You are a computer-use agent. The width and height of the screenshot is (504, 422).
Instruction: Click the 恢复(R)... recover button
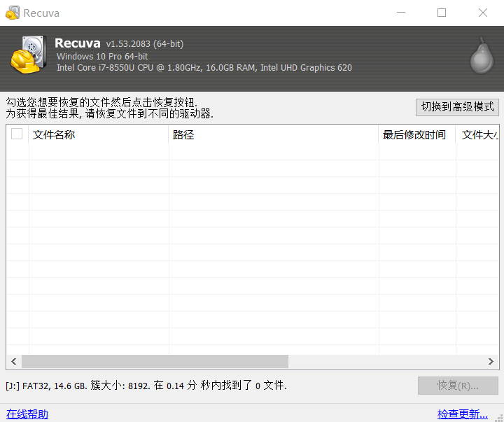(458, 386)
